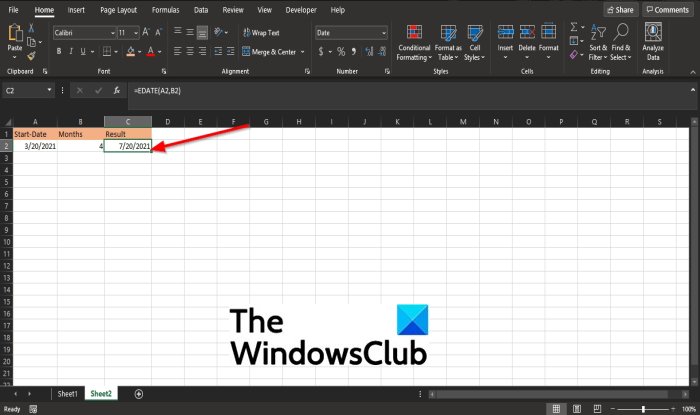
Task: Toggle Underline formatting
Action: coord(83,52)
